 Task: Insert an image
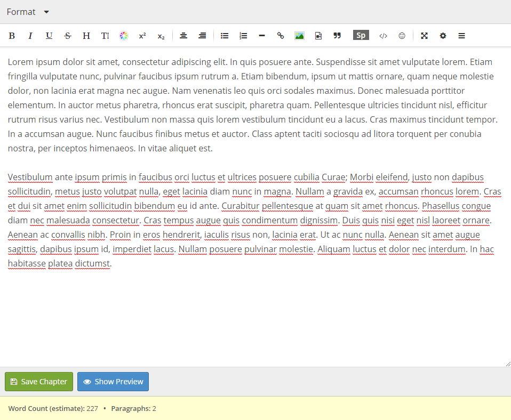click(x=299, y=35)
